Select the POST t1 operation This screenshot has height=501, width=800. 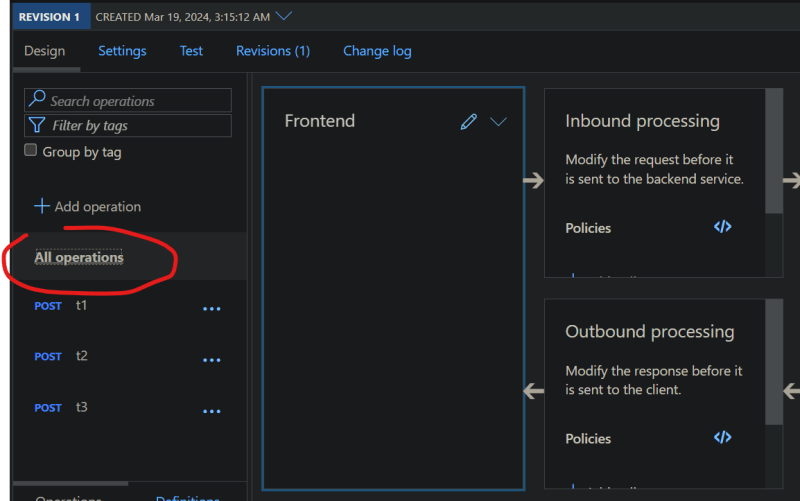click(x=128, y=306)
